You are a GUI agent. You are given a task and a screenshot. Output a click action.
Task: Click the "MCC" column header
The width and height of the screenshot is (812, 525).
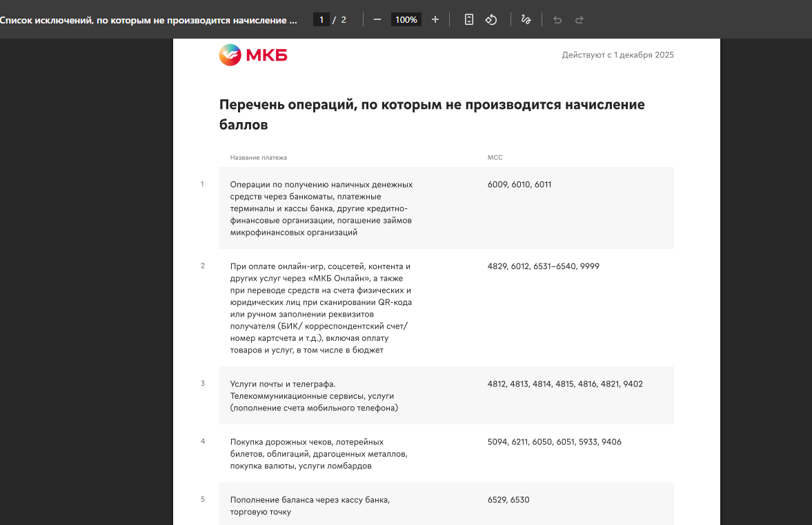click(x=495, y=158)
